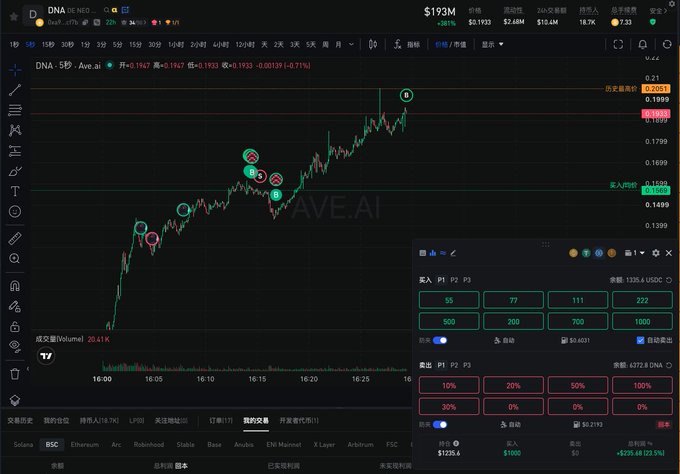Close the quick trade panel

pos(669,253)
